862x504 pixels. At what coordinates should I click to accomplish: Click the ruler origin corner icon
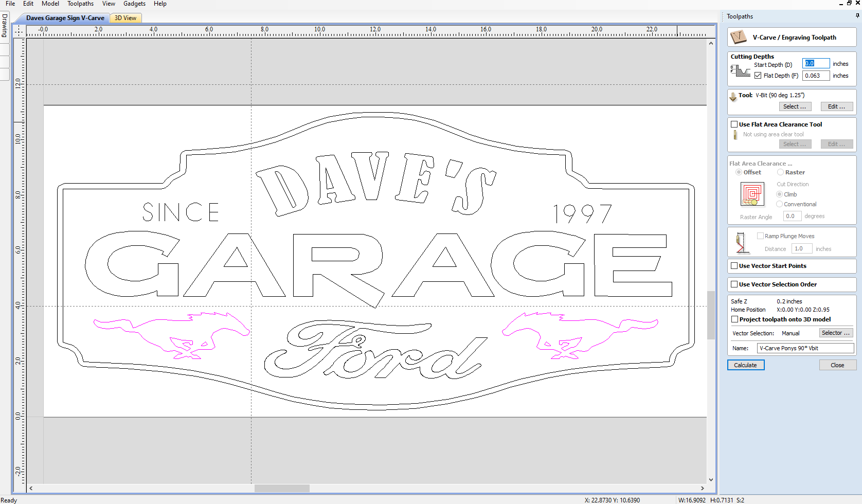click(19, 31)
